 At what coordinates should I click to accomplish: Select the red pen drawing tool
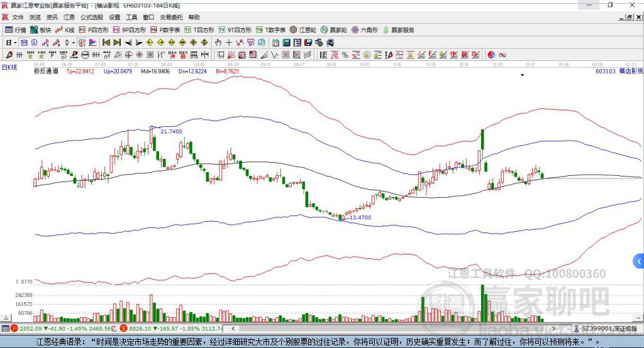[x=9, y=55]
